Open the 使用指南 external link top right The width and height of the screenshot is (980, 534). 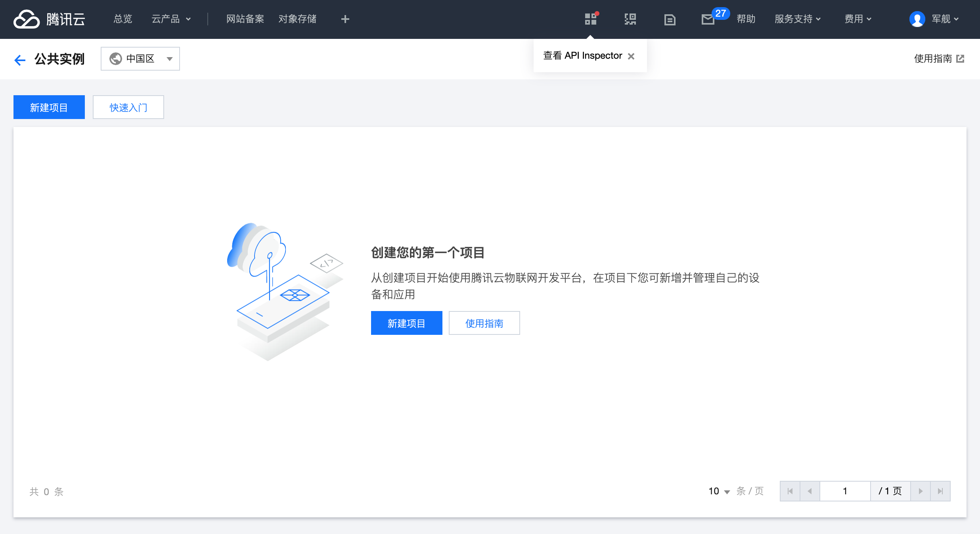click(x=938, y=59)
